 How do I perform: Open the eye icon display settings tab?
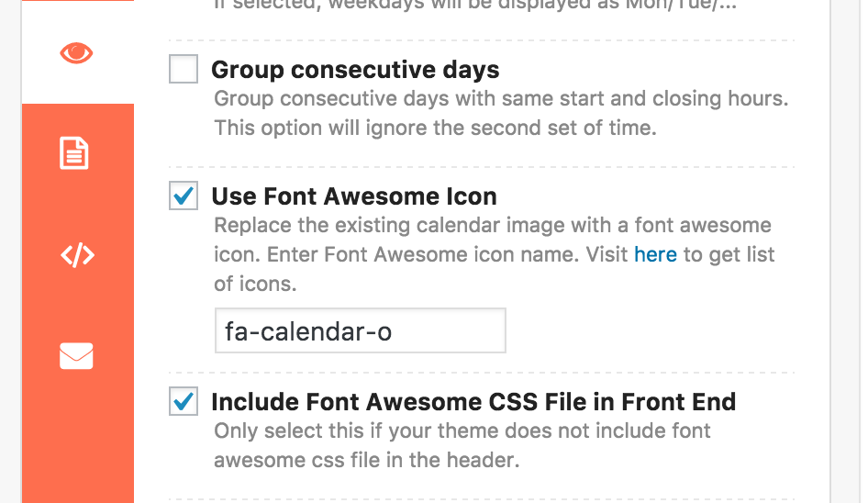76,53
